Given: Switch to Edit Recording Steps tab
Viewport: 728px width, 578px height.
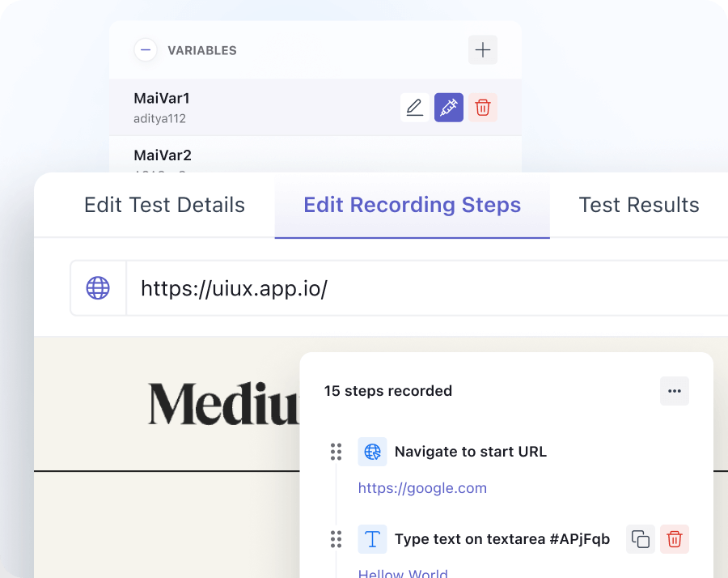Looking at the screenshot, I should (x=412, y=206).
